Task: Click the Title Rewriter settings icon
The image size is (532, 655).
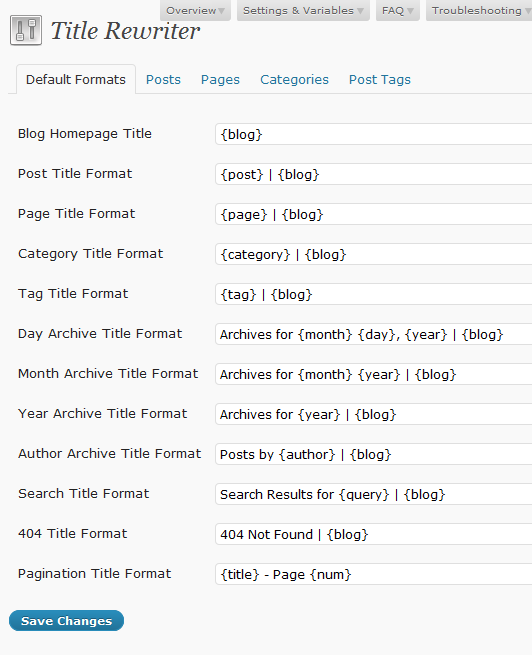Action: pos(26,30)
